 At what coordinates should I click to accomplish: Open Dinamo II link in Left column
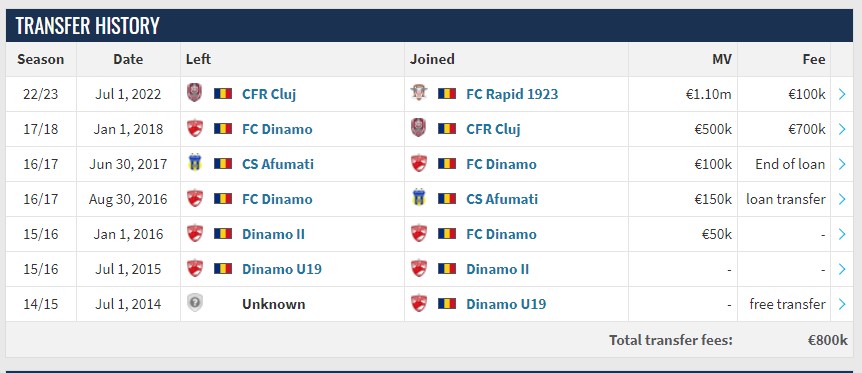tap(273, 234)
